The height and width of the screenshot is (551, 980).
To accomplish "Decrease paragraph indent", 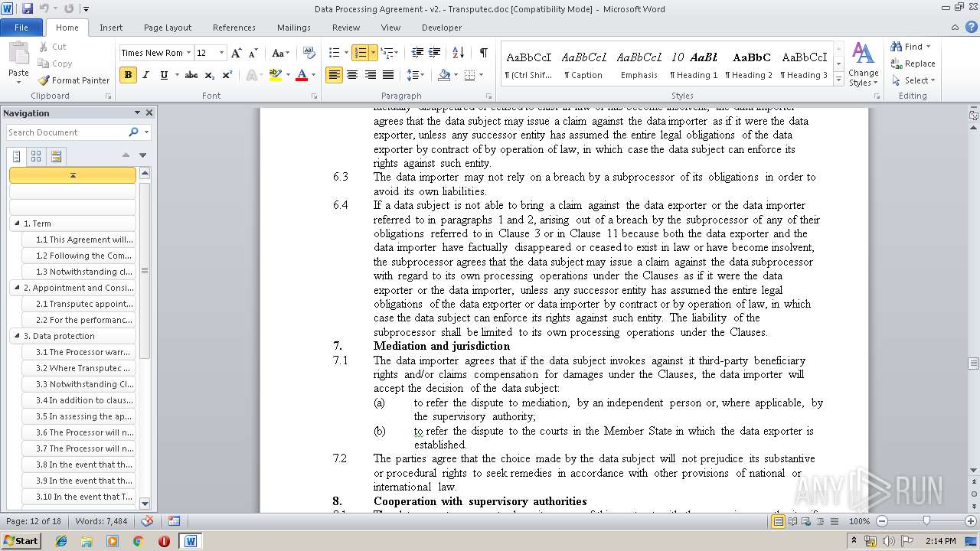I will coord(417,53).
